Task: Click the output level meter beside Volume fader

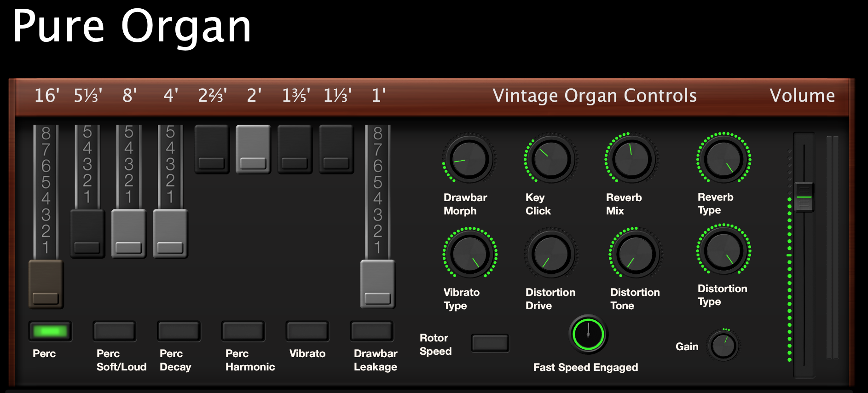Action: pyautogui.click(x=833, y=248)
